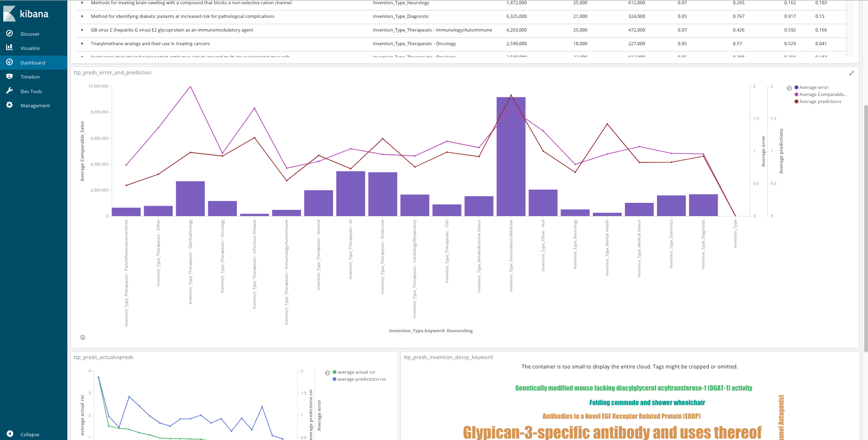Click the Average Comparable legend color dot

tap(796, 95)
